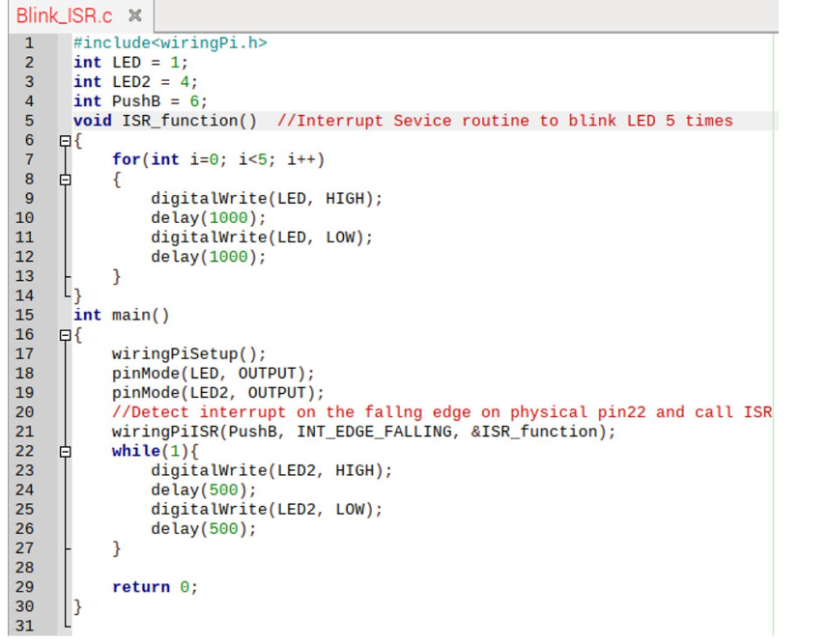
Task: Click 'delay(500);' on line 26
Action: (204, 528)
